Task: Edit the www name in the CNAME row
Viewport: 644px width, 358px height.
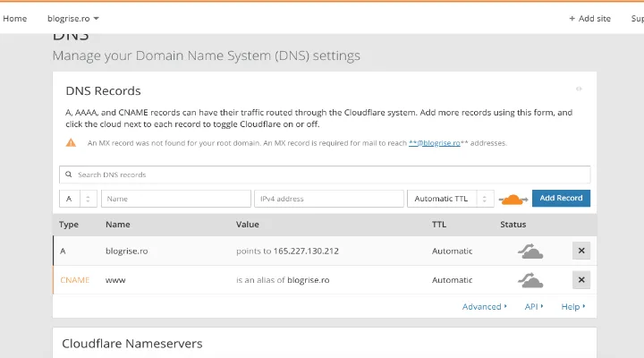Action: [115, 280]
